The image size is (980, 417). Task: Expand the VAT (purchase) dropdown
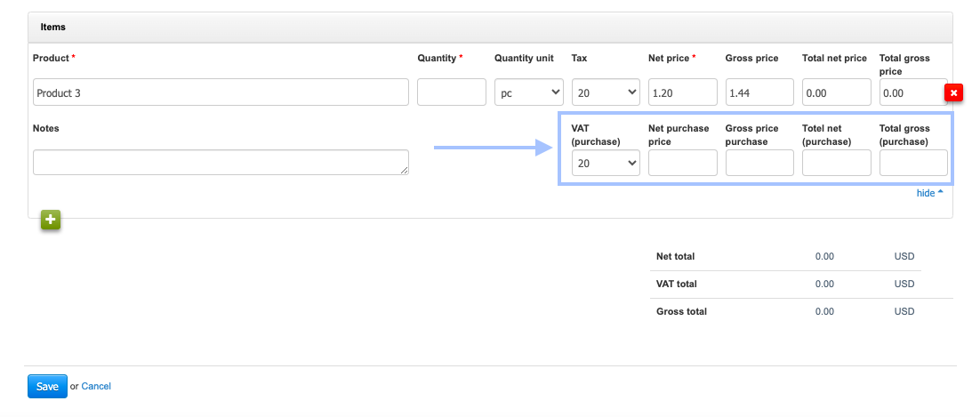606,163
